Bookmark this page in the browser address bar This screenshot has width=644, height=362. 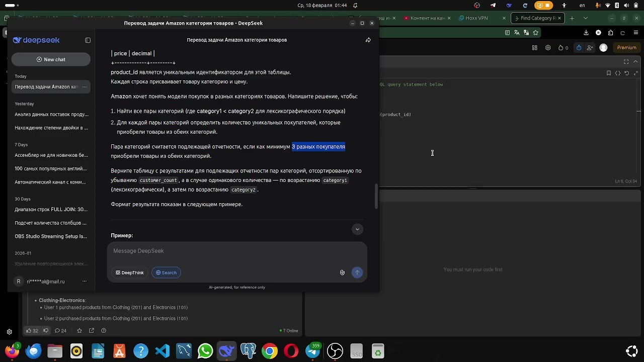tap(536, 33)
